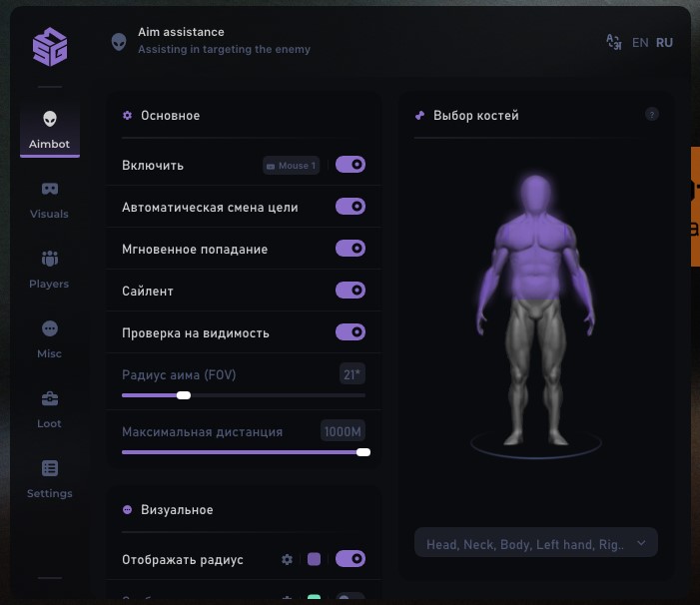Open the Settings list icon
This screenshot has height=605, width=700.
click(49, 468)
